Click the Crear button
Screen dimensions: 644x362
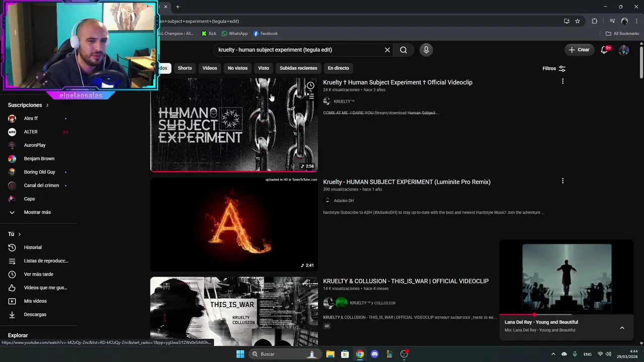point(579,50)
